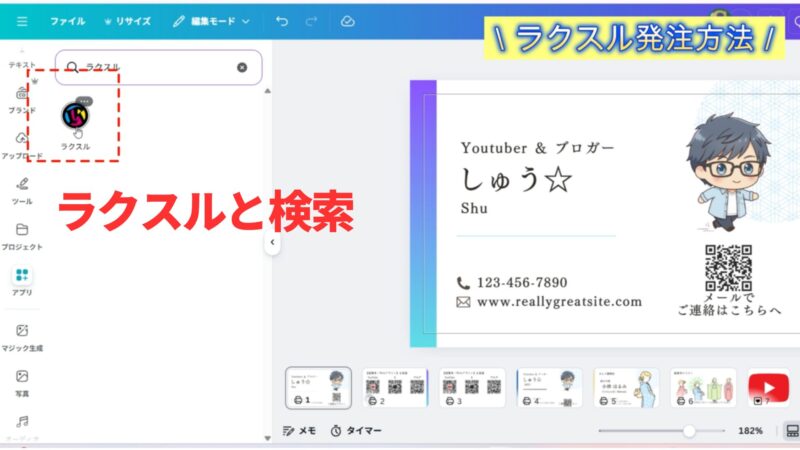Select the 123-456-7890 phone number text
The width and height of the screenshot is (800, 450).
click(x=522, y=283)
